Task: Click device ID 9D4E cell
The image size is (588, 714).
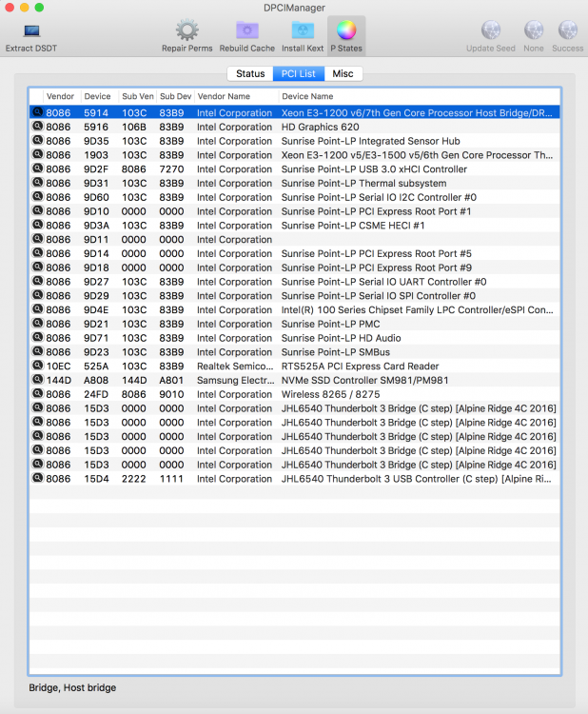Action: [x=96, y=309]
